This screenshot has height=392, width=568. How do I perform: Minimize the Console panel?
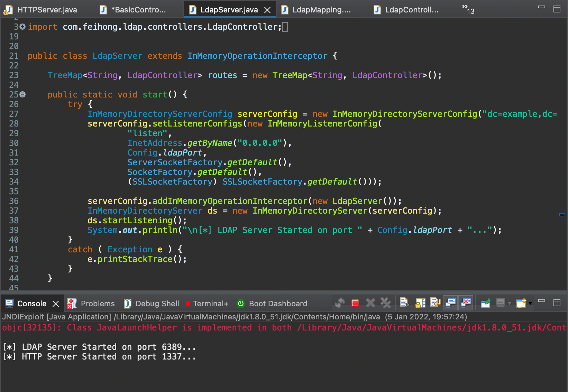(542, 301)
